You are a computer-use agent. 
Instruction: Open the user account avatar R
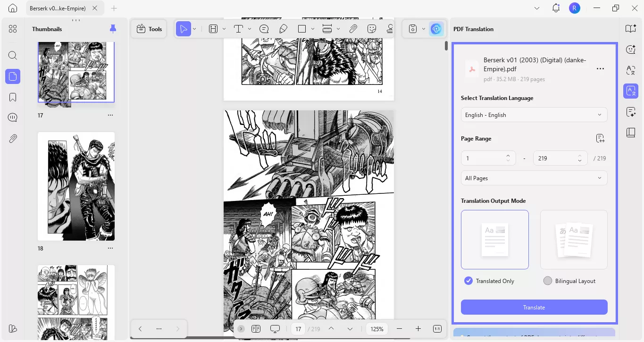point(574,8)
